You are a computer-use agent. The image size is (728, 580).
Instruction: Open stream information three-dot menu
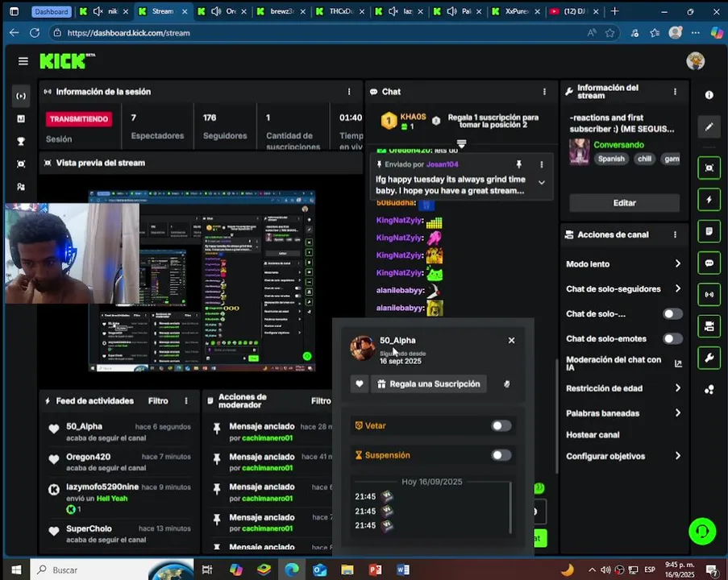(675, 92)
